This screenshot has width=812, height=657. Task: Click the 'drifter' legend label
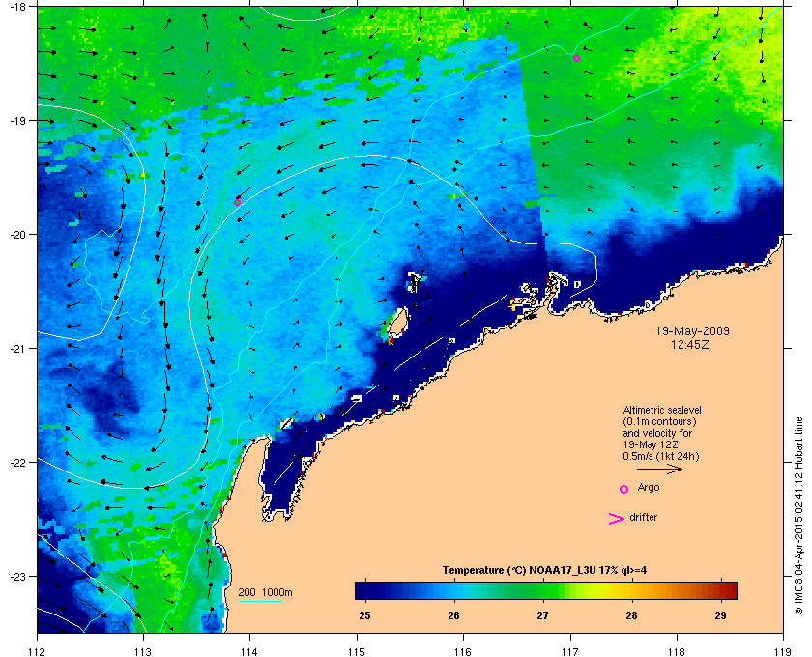tap(643, 517)
